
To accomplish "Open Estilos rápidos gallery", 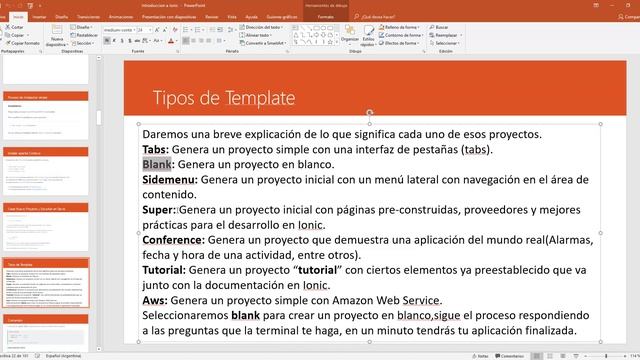I will coord(368,36).
